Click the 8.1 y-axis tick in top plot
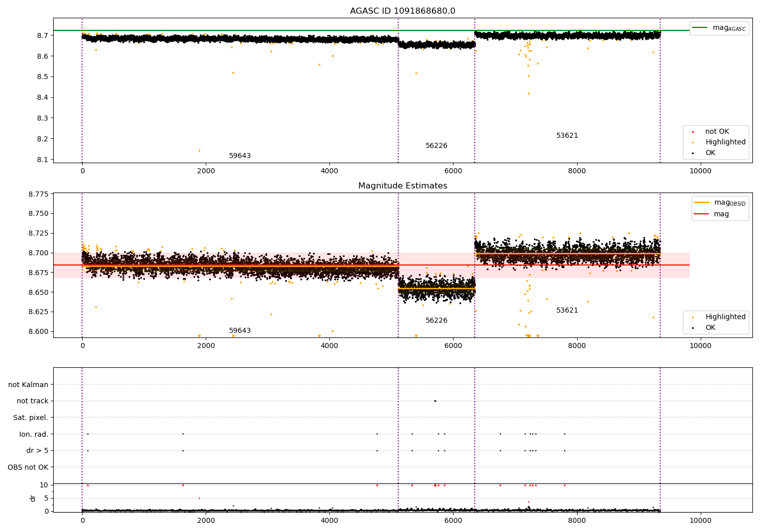 [x=43, y=160]
